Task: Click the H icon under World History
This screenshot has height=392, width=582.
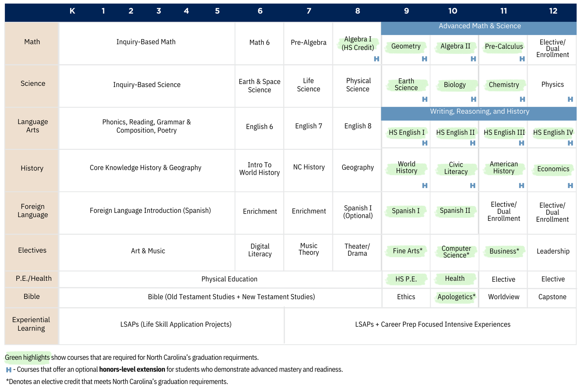Action: point(425,185)
